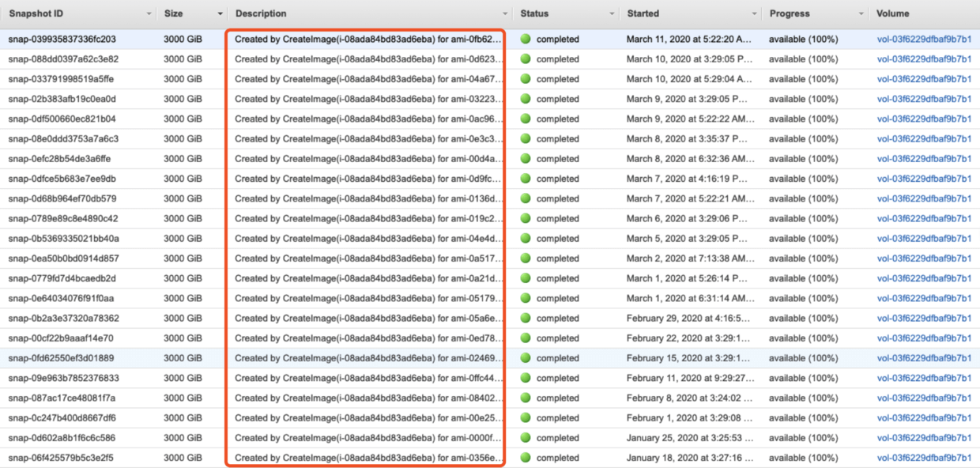
Task: Click green status dot for snap-088dd0397a62c3e82
Action: point(526,58)
